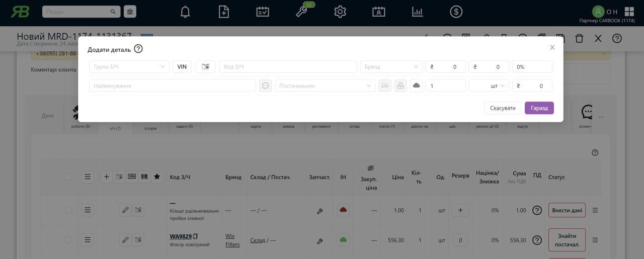Open the reports bar chart icon
This screenshot has width=644, height=259.
[418, 12]
